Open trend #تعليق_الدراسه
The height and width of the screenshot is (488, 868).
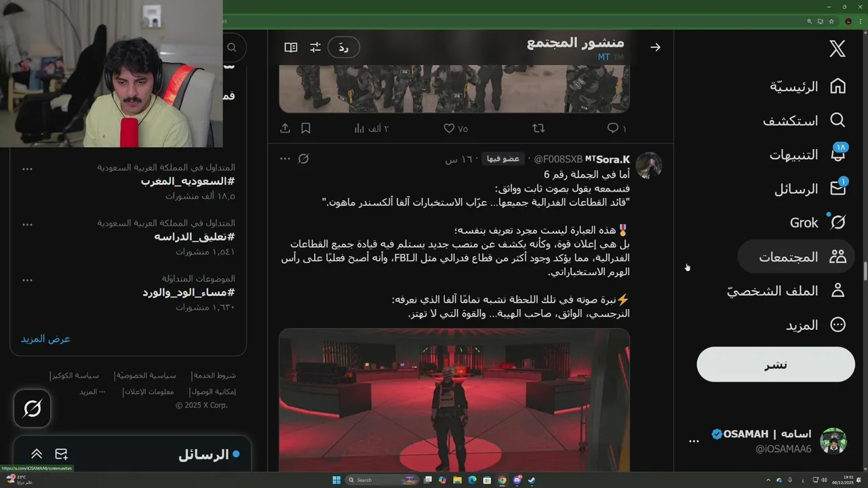pyautogui.click(x=194, y=237)
